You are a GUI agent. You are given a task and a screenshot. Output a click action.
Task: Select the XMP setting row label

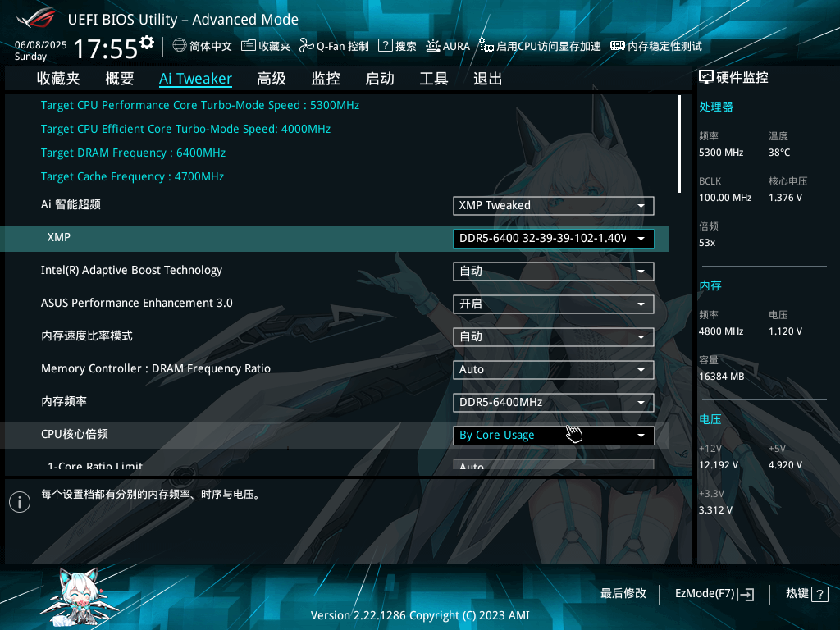pyautogui.click(x=59, y=237)
